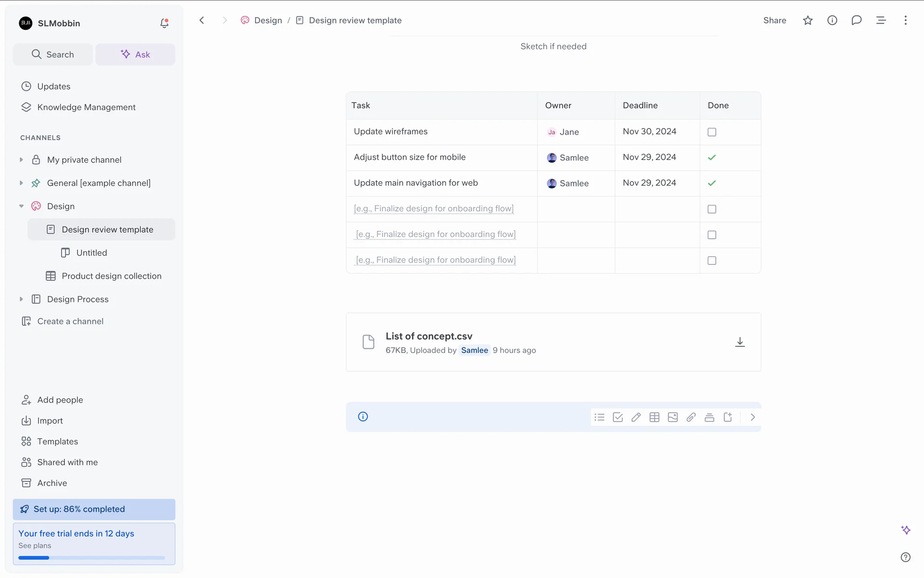The image size is (924, 578).
Task: Open Product design collection page
Action: click(111, 276)
